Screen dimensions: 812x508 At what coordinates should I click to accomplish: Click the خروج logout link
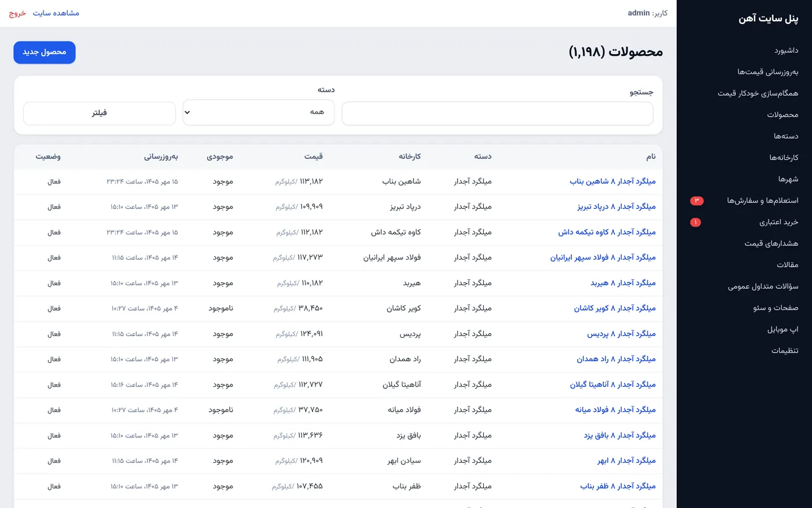(17, 13)
